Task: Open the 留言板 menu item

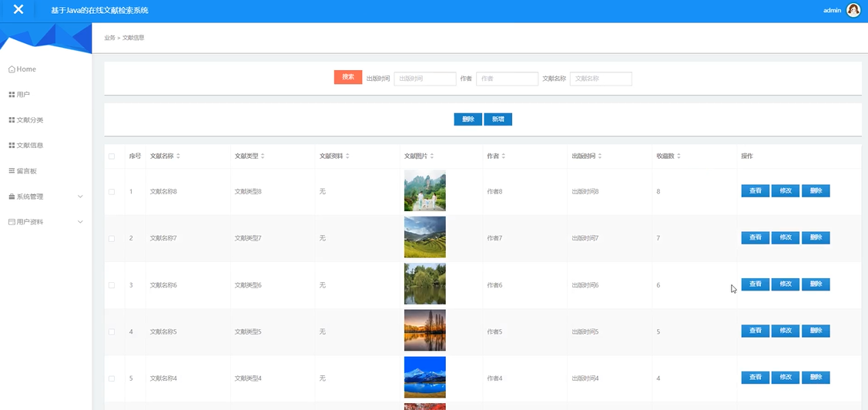Action: point(46,171)
